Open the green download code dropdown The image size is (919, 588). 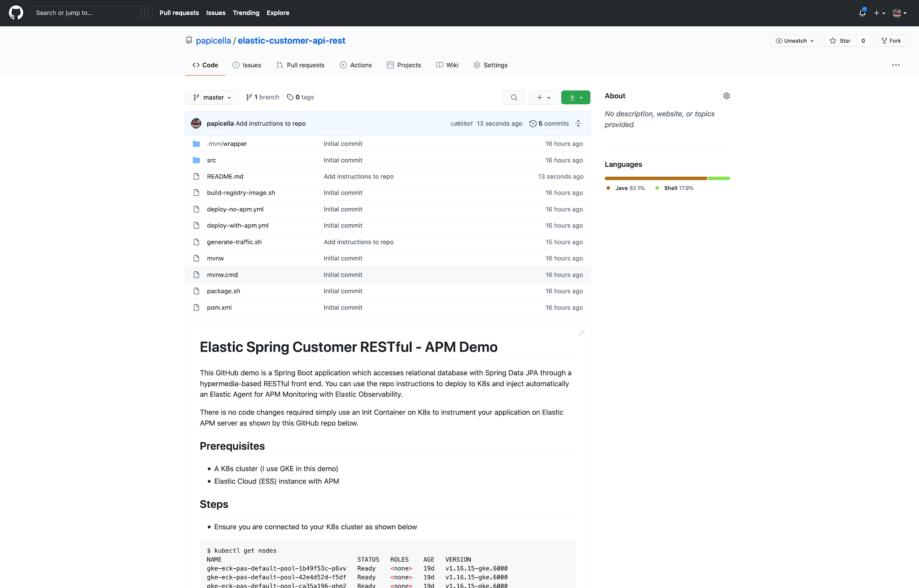click(576, 97)
